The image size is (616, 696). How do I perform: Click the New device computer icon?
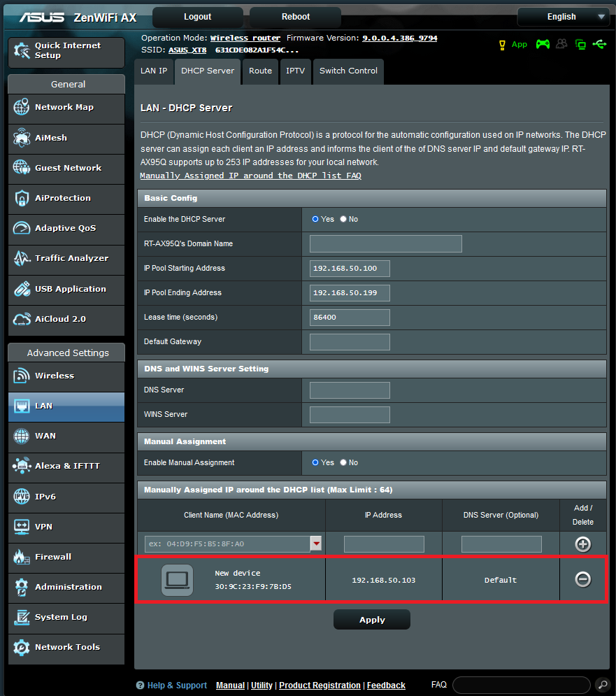(x=177, y=579)
